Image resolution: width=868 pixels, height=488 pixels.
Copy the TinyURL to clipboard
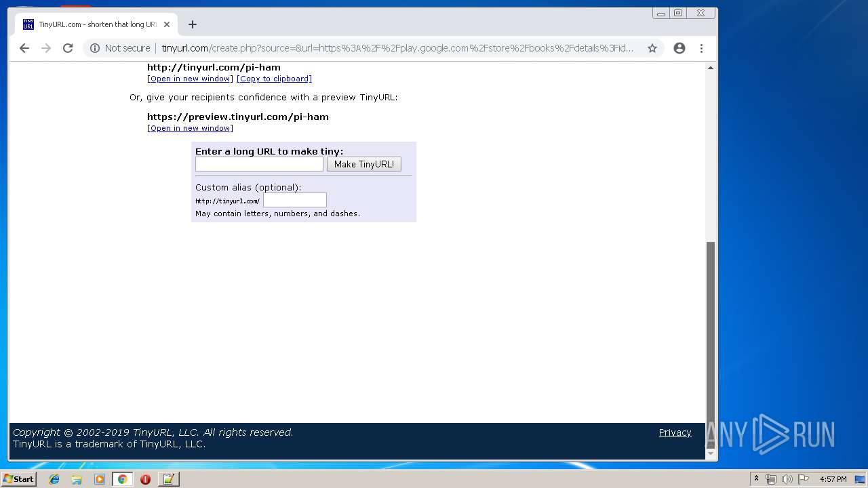pos(274,79)
